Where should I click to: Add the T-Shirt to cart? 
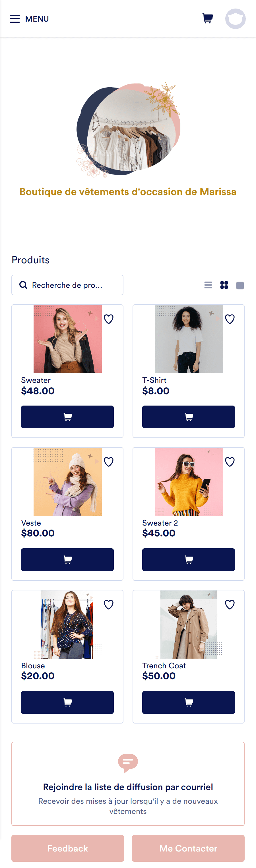(189, 417)
